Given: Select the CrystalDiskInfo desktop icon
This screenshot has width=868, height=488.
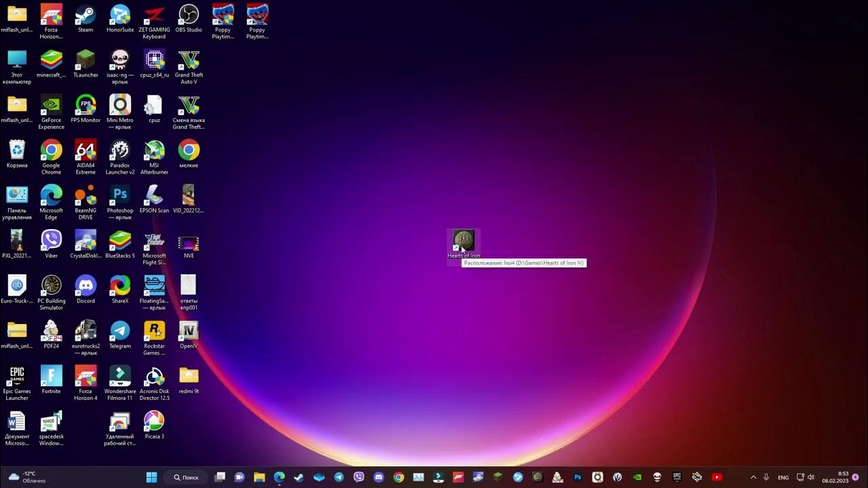Looking at the screenshot, I should point(85,244).
